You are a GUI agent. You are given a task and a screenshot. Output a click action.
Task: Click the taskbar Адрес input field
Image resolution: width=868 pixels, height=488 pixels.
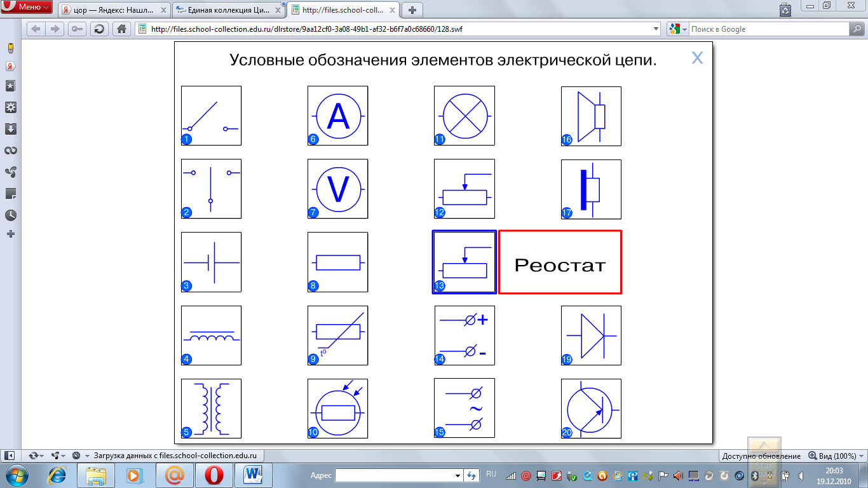[x=398, y=475]
